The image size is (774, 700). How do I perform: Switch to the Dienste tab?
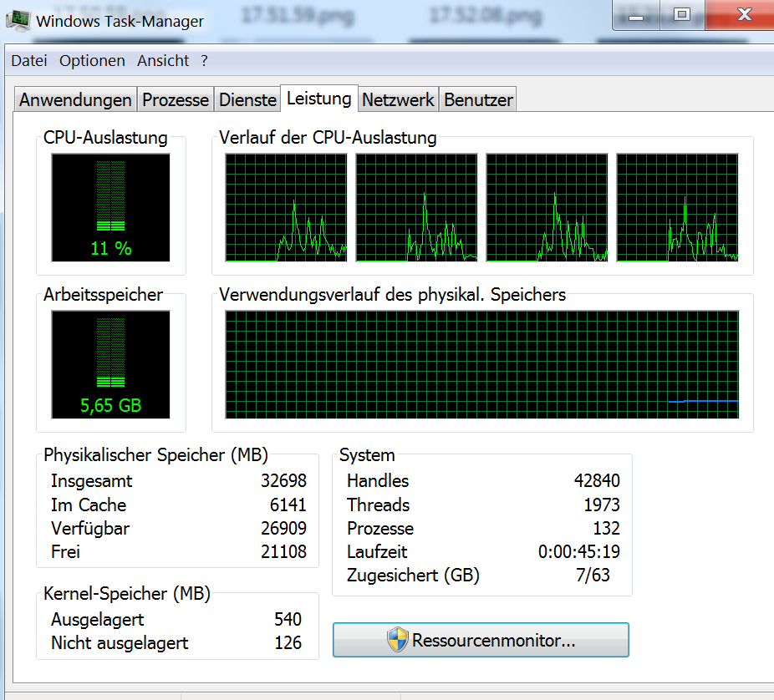pos(247,99)
